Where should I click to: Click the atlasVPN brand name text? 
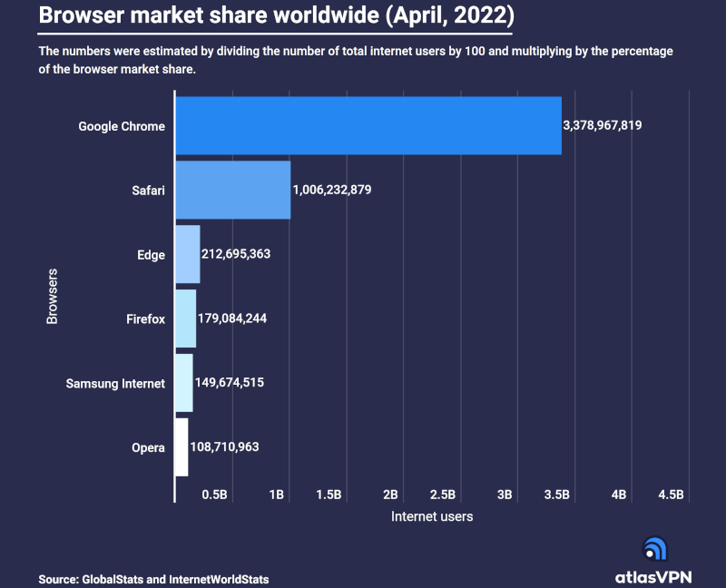coord(654,576)
